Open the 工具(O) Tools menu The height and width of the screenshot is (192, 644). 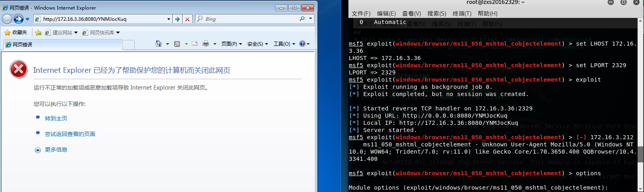coord(284,44)
